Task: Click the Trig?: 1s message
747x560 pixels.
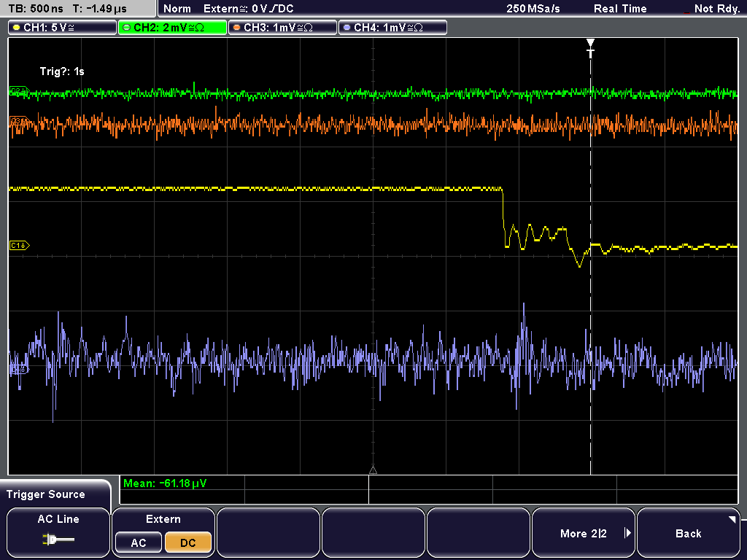Action: (62, 71)
